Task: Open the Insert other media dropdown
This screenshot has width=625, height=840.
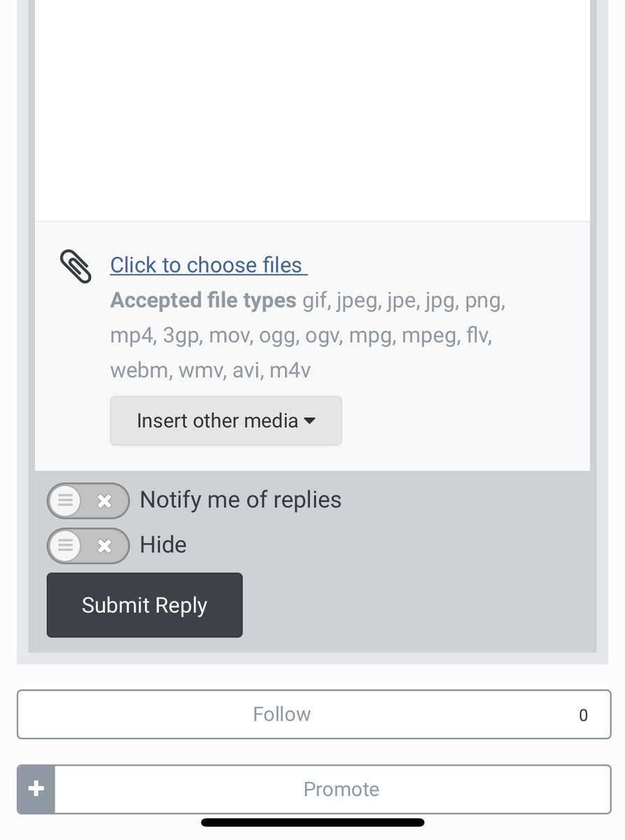Action: click(x=226, y=421)
